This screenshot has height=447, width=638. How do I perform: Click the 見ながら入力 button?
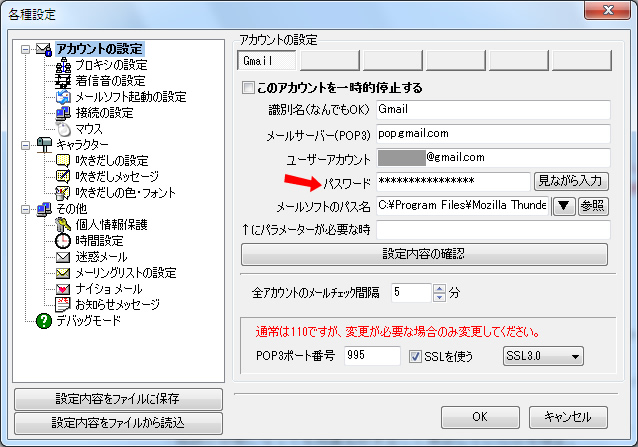coord(571,181)
